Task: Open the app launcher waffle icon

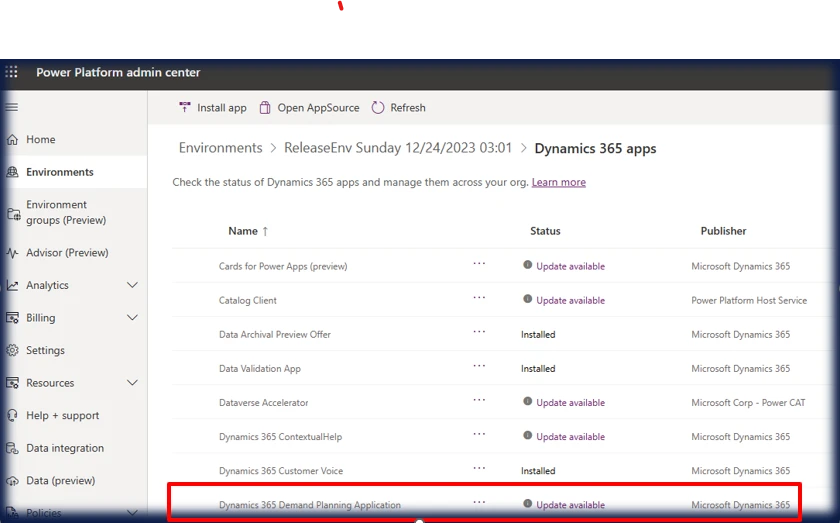Action: point(11,72)
